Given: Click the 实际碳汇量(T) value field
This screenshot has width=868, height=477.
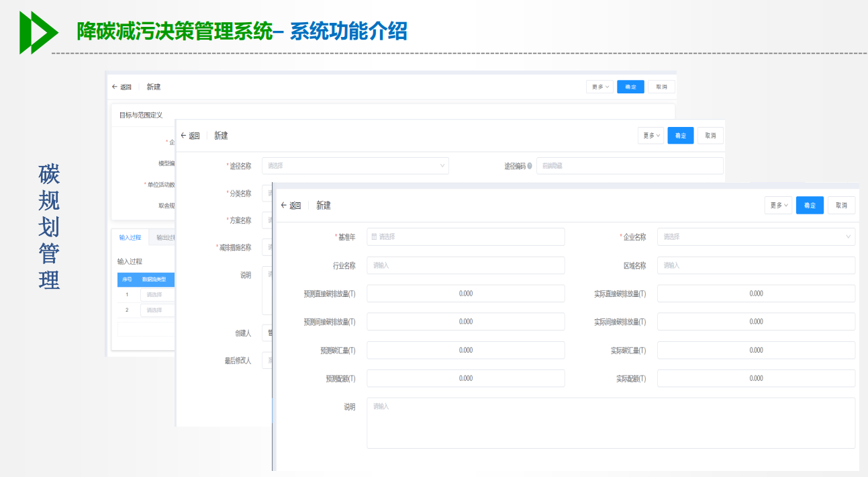Looking at the screenshot, I should point(756,350).
